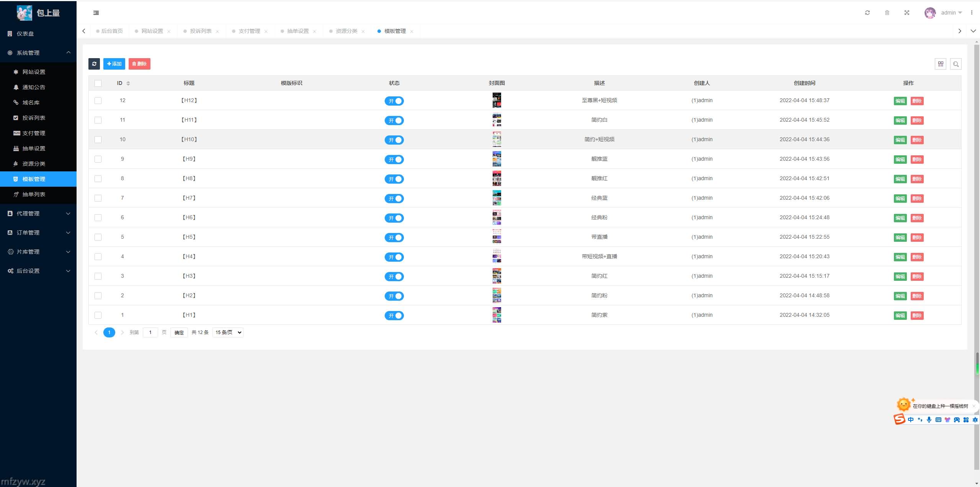Click the page number input field

[150, 332]
